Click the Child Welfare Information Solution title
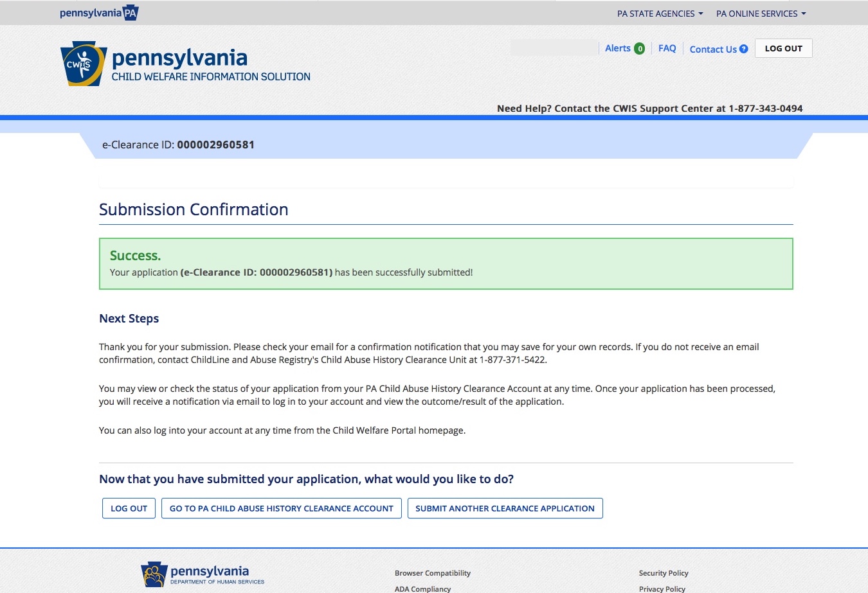This screenshot has width=868, height=593. click(211, 76)
